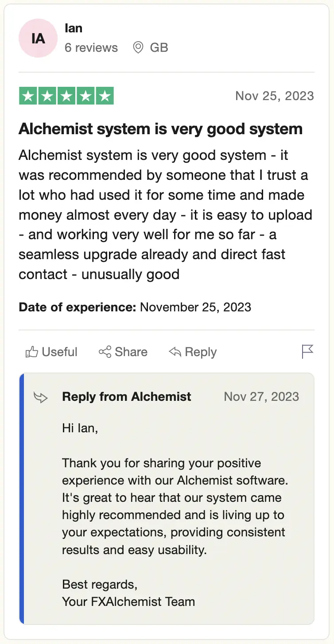This screenshot has width=334, height=644.
Task: Click the thumbs-up Useful icon
Action: pyautogui.click(x=31, y=352)
